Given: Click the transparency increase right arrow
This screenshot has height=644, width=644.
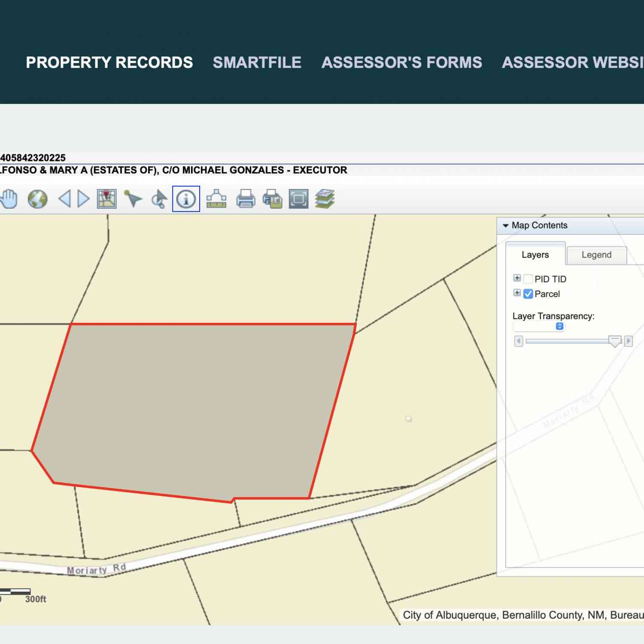Looking at the screenshot, I should tap(629, 341).
